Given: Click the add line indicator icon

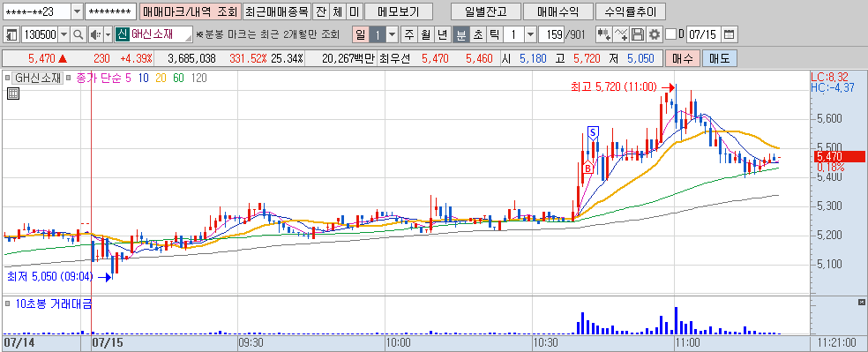Looking at the screenshot, I should [621, 34].
